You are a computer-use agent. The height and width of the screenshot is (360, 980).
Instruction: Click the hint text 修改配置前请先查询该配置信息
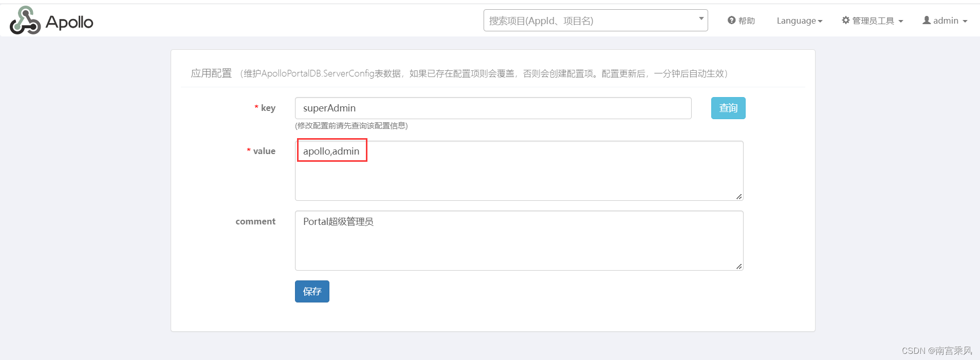(x=352, y=126)
